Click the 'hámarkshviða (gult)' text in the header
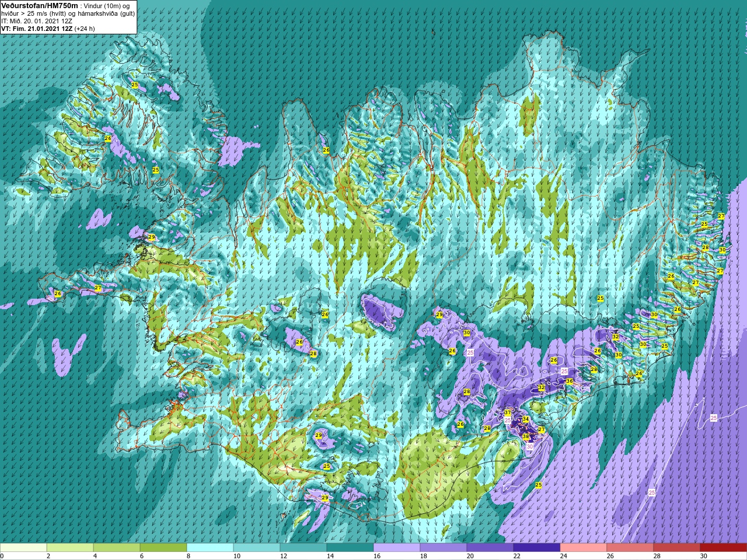 click(105, 13)
